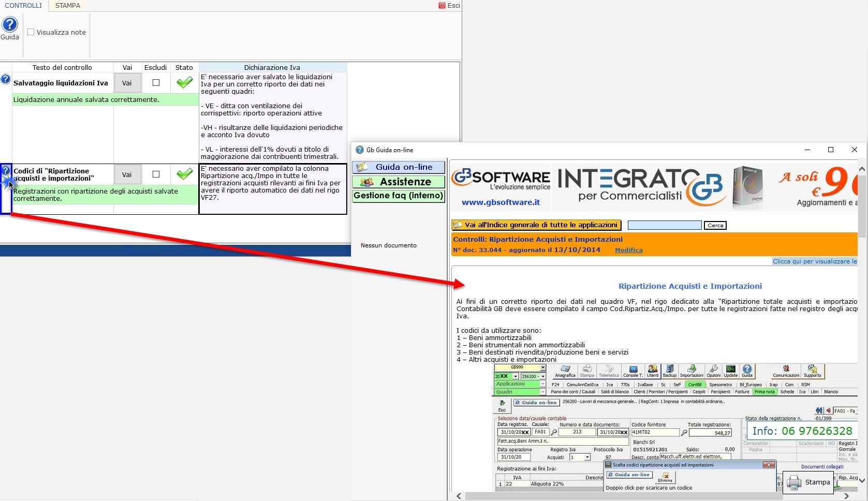Viewport: 868px width, 501px height.
Task: Click Vai for Salvataggio liquidazioni Iva
Action: [x=127, y=83]
